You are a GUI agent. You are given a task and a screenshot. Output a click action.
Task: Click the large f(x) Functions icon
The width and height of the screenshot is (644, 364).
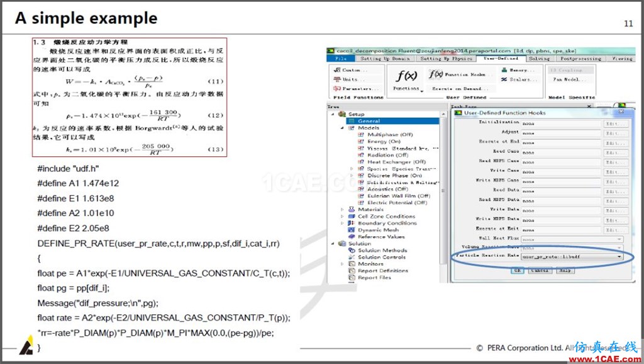point(406,76)
